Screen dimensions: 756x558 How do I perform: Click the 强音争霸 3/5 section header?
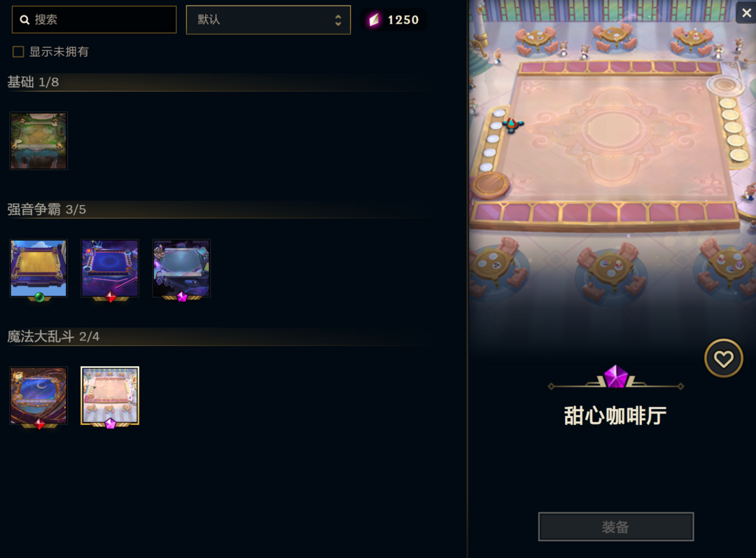click(x=46, y=209)
